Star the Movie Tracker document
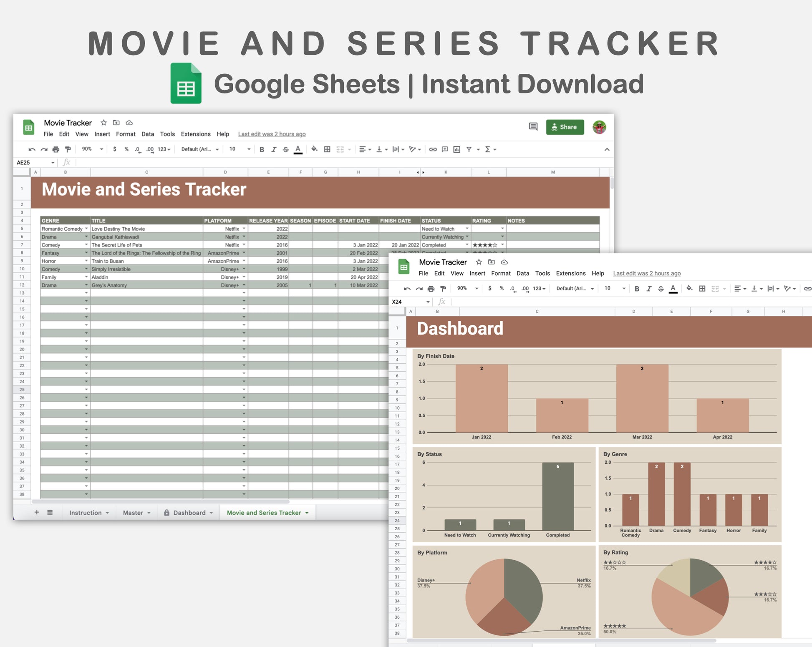This screenshot has height=647, width=812. coord(103,123)
